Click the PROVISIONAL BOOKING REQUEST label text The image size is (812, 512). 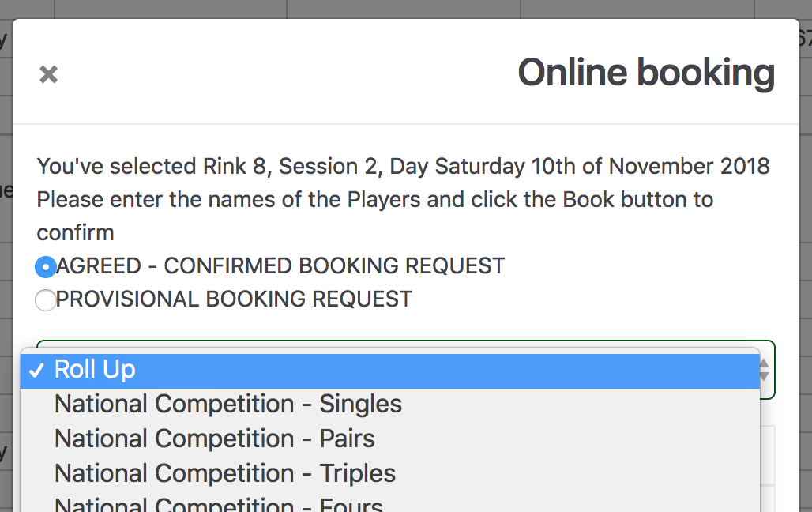point(234,299)
